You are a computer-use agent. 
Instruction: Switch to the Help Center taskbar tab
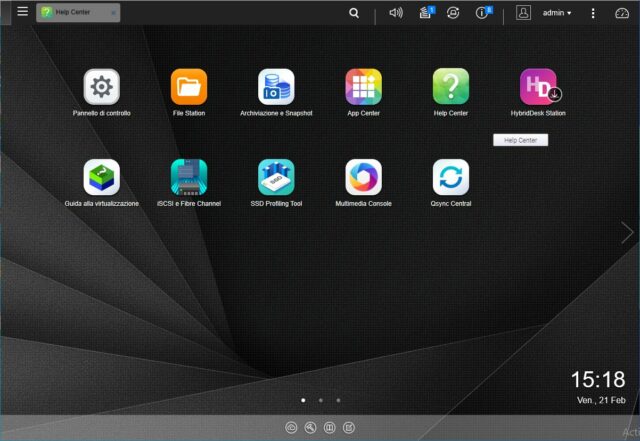[74, 12]
